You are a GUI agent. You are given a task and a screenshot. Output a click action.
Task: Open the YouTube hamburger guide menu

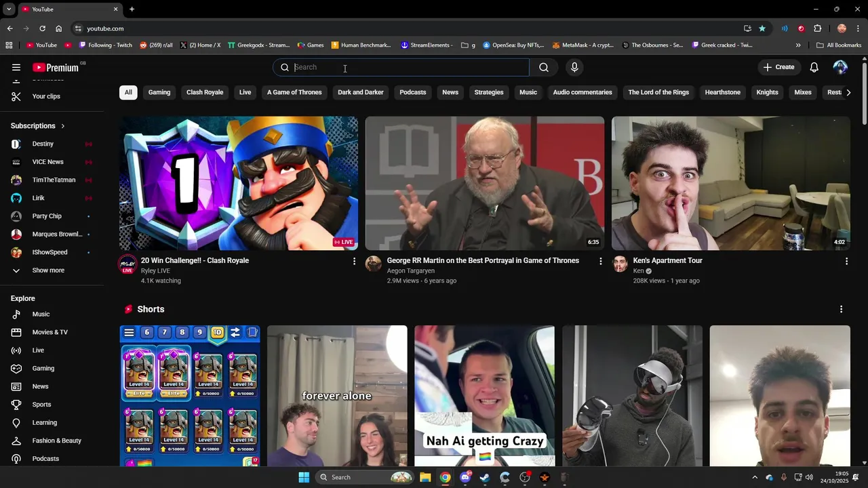(x=16, y=67)
